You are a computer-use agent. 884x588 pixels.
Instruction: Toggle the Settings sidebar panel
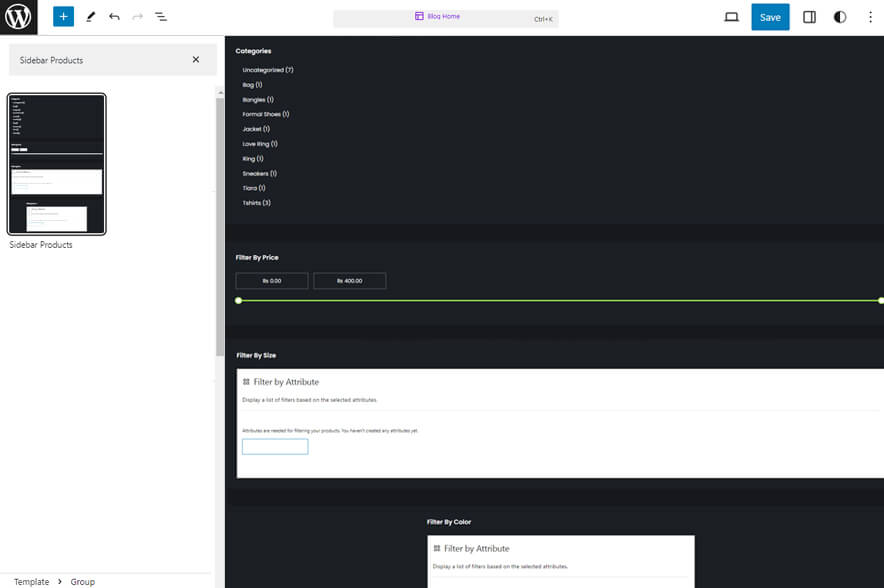pyautogui.click(x=809, y=17)
